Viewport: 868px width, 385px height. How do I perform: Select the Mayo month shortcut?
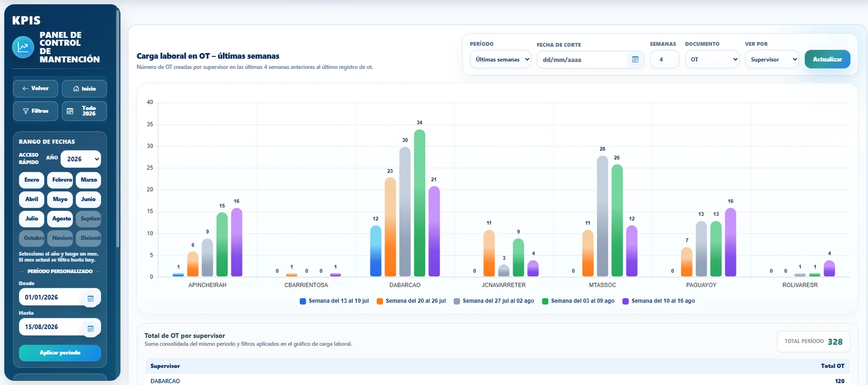[60, 199]
